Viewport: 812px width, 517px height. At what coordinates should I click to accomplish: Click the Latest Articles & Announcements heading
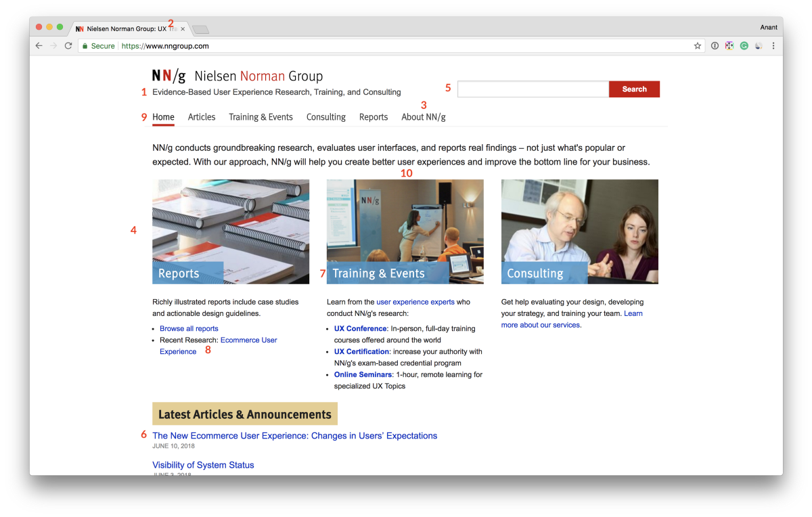coord(245,414)
